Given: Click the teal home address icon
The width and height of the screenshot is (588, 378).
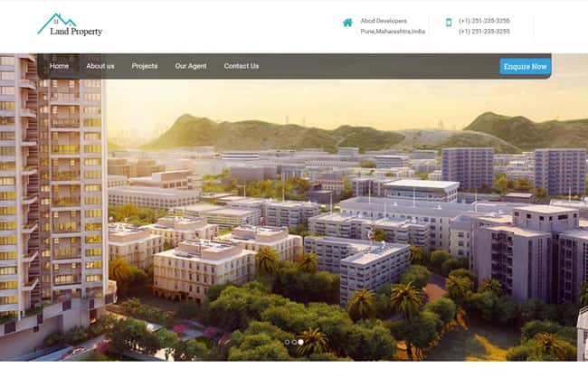Looking at the screenshot, I should [347, 23].
